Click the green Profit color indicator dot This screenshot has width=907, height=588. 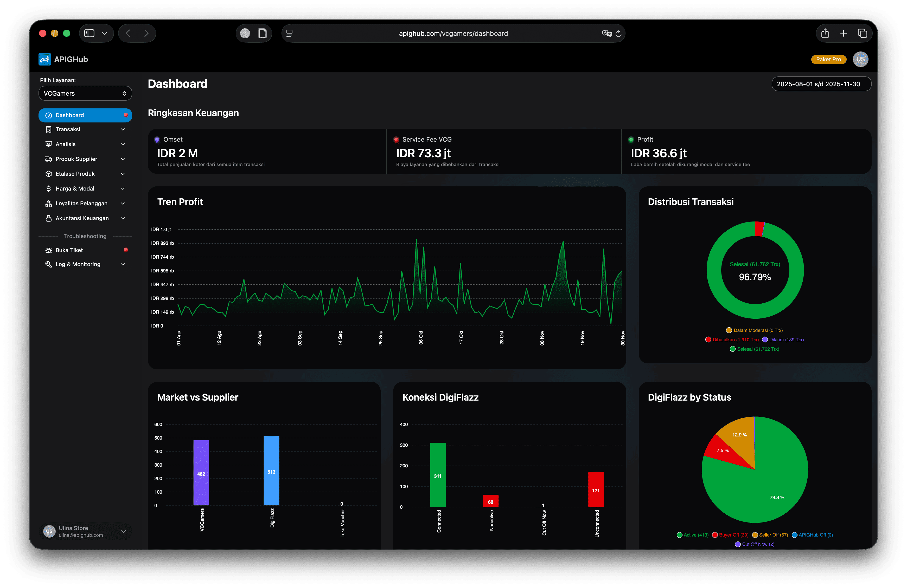point(631,139)
